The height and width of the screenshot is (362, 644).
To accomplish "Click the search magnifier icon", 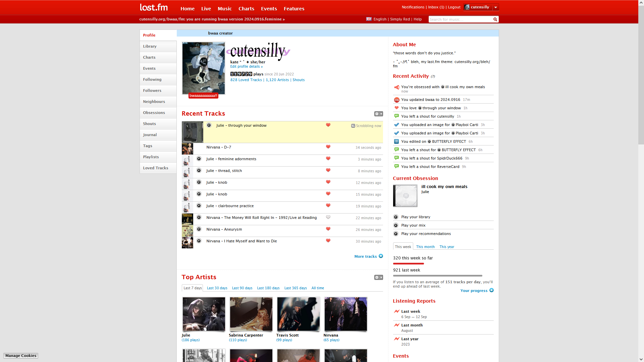I will [495, 19].
